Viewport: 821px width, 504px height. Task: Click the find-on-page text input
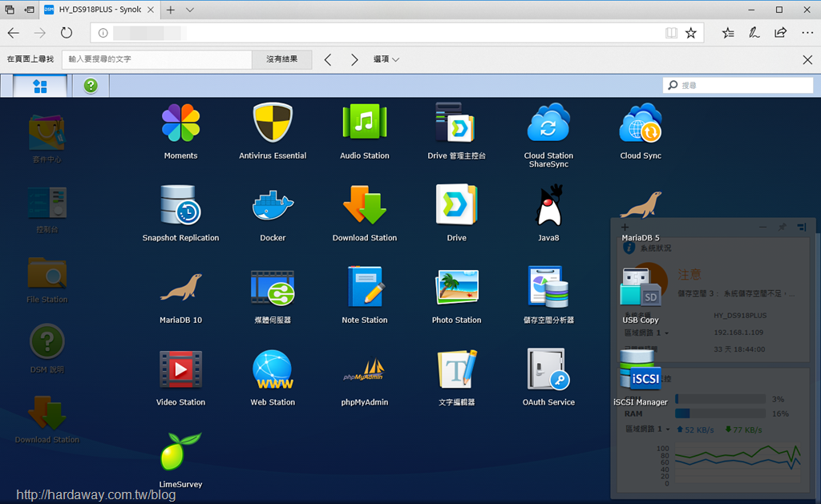coord(156,59)
